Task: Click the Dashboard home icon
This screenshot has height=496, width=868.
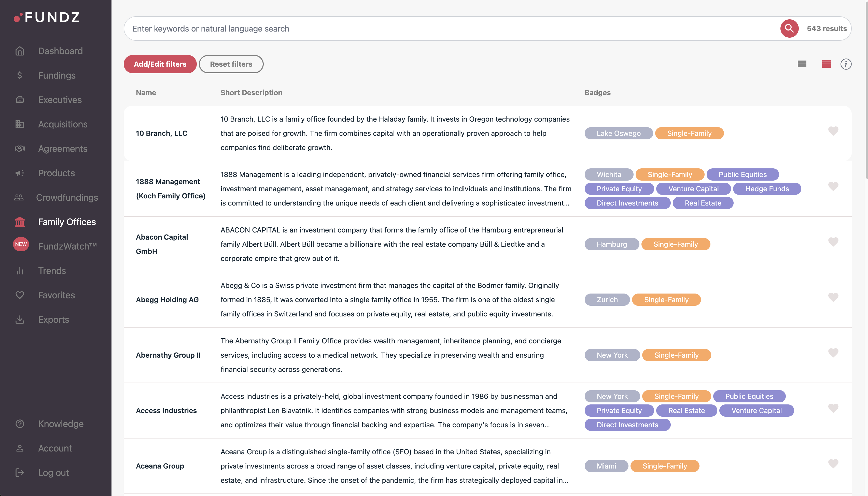Action: 20,51
